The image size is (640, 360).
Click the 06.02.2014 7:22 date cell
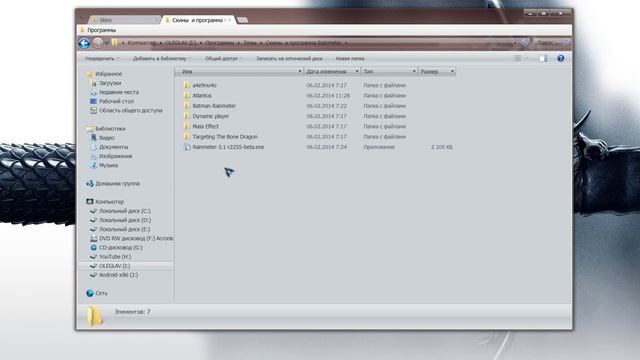[x=327, y=106]
